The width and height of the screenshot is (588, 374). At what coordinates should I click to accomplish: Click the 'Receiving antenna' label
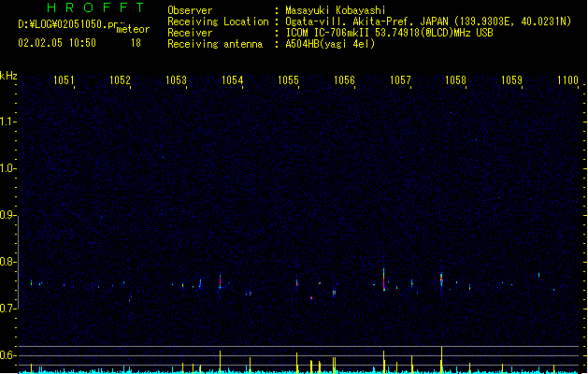coord(215,44)
